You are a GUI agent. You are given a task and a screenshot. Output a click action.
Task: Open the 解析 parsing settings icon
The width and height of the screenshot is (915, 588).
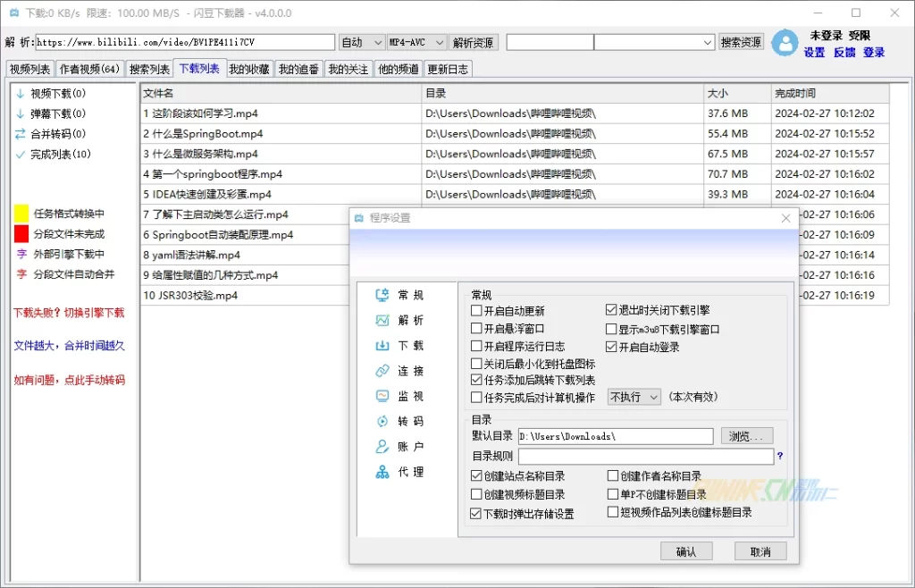(382, 320)
